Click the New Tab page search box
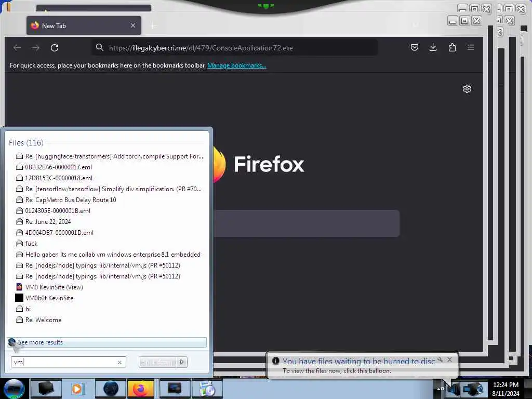This screenshot has height=399, width=532. pos(307,223)
